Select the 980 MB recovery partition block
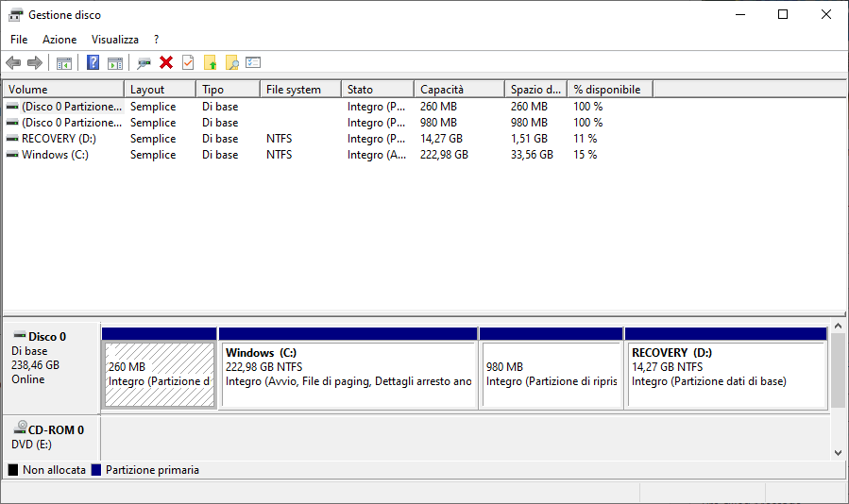849x504 pixels. 552,374
